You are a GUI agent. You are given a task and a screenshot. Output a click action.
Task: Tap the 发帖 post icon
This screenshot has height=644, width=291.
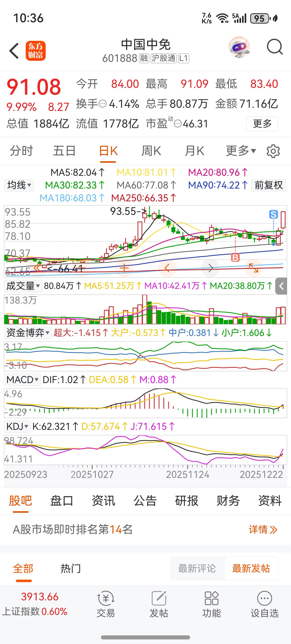click(159, 605)
